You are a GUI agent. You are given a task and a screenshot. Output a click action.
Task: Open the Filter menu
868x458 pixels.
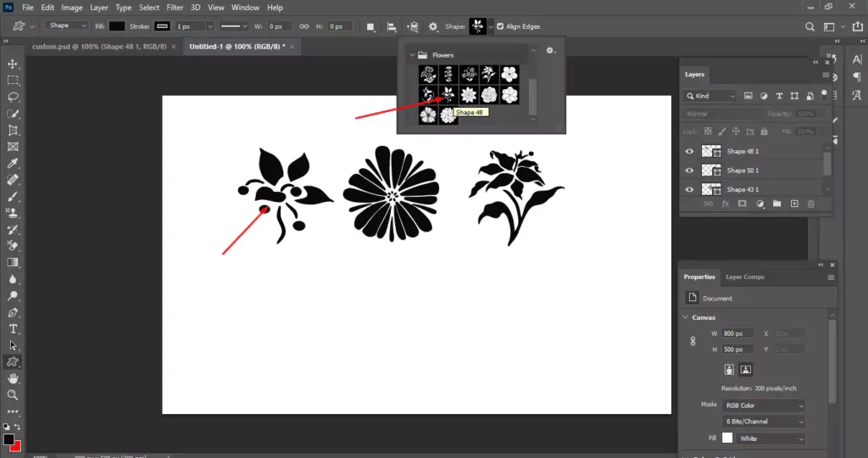pos(175,8)
